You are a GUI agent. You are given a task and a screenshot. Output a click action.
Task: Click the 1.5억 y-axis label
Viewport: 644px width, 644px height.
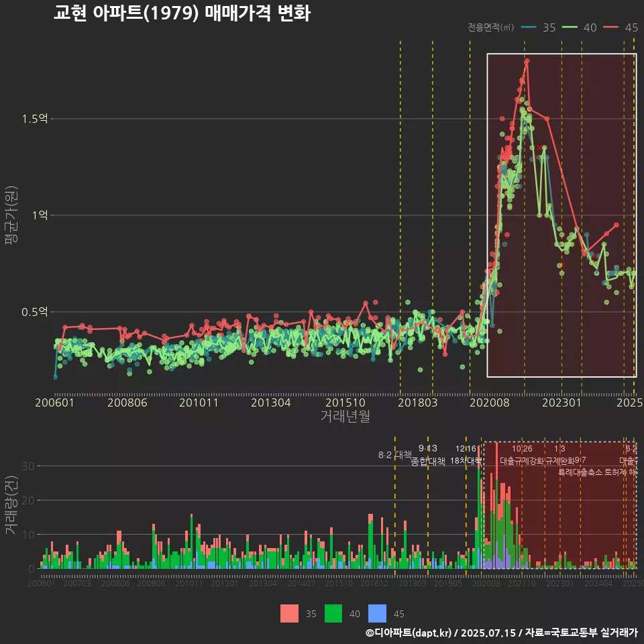click(x=35, y=119)
